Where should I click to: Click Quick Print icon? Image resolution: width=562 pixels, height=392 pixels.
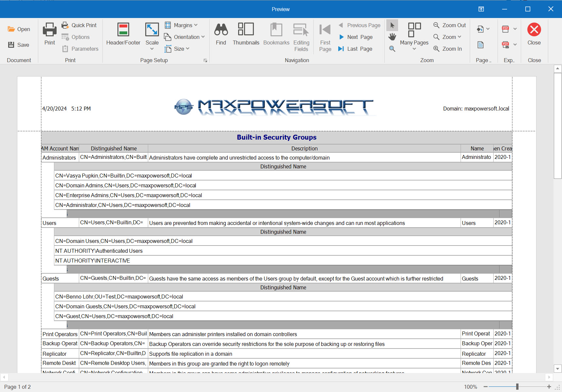click(65, 25)
